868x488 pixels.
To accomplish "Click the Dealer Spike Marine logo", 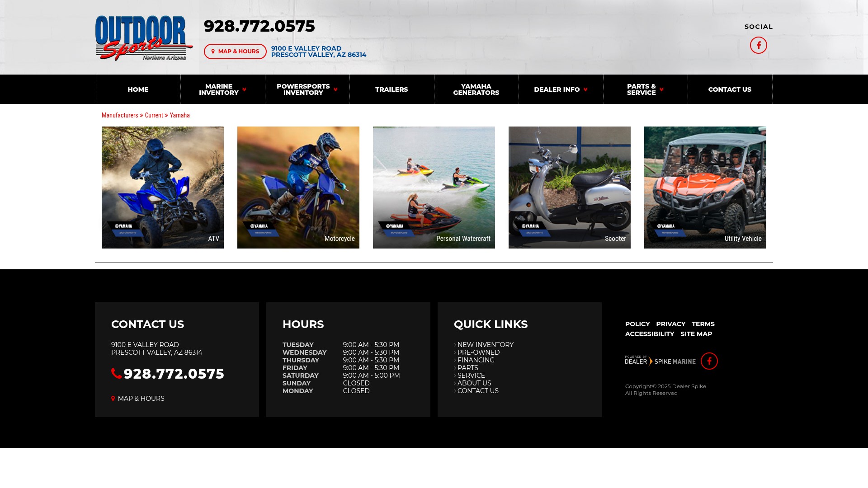I will [x=660, y=361].
